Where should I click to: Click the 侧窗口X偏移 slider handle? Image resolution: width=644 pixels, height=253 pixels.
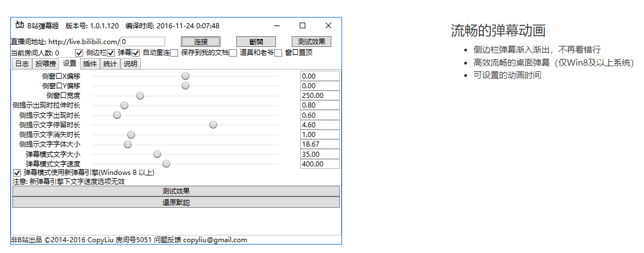click(x=185, y=76)
